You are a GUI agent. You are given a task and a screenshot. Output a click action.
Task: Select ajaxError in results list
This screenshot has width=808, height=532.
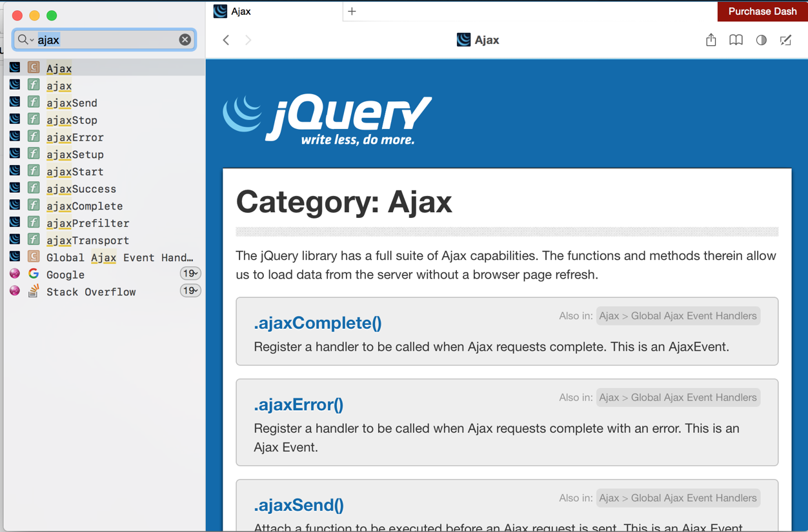coord(104,137)
